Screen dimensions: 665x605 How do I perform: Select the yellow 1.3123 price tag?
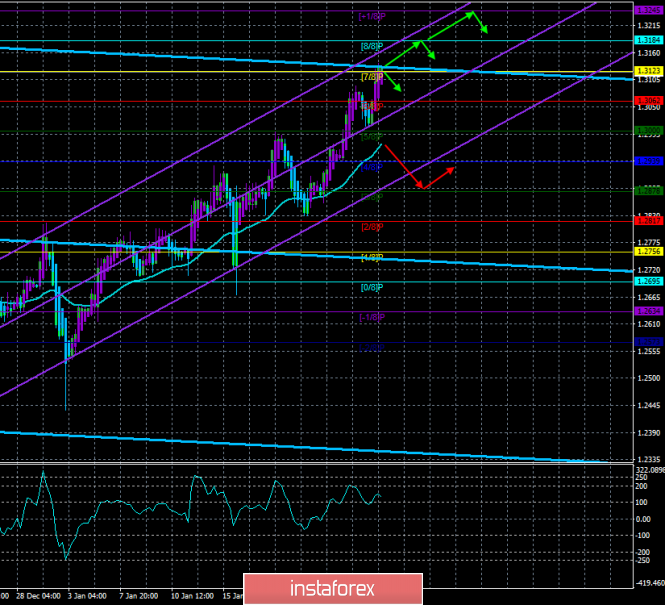point(648,71)
